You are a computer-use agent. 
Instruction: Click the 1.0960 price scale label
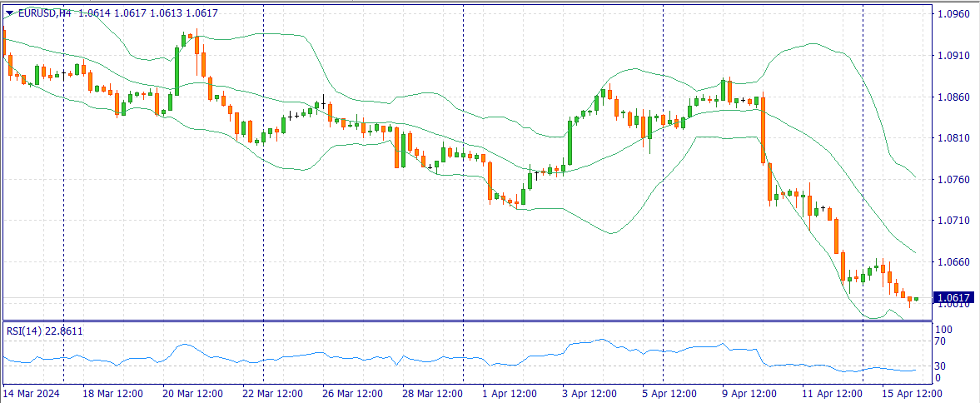[953, 14]
